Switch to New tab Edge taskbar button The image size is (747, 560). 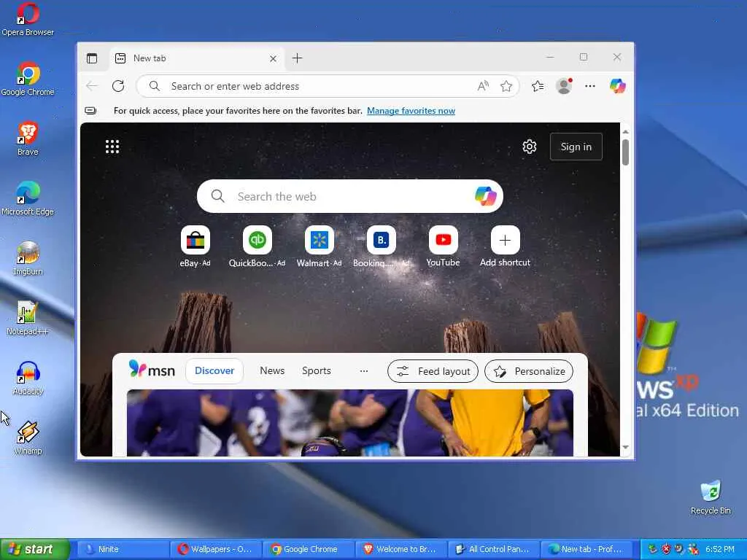[x=586, y=549]
